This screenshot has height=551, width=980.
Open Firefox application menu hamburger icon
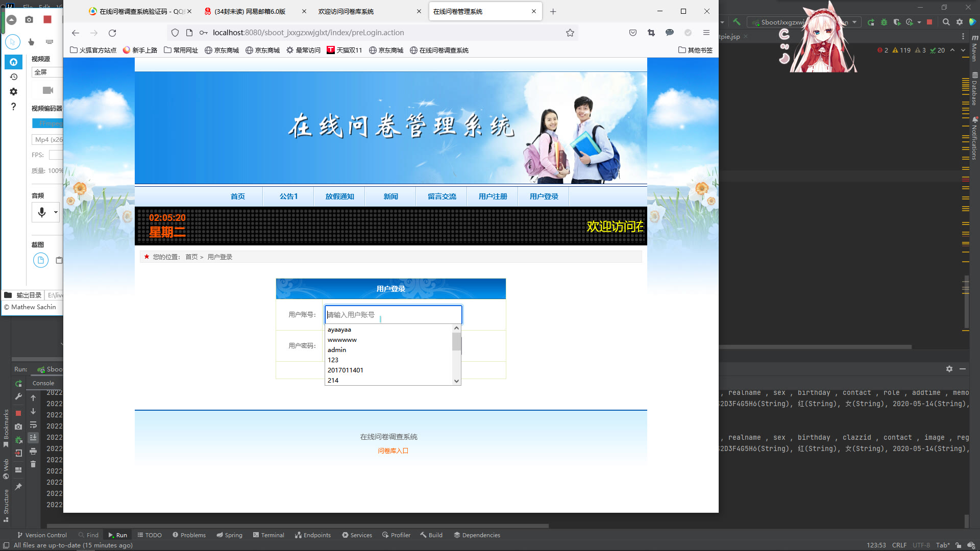pos(706,33)
